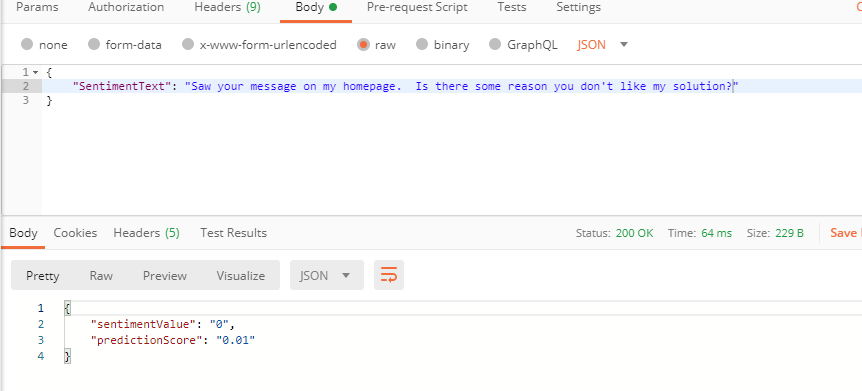Click the 200 OK status text
The image size is (862, 391).
(634, 233)
